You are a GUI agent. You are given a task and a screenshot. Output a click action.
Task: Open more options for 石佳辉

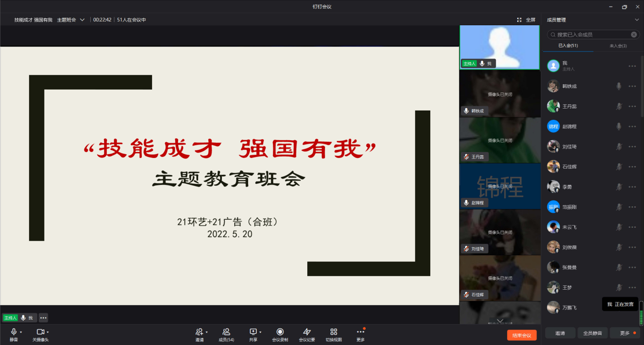pos(632,167)
